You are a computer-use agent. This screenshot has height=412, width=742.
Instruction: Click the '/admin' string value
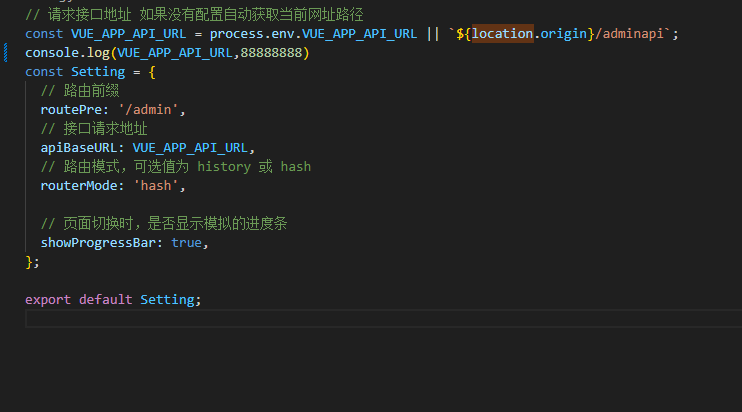pos(148,110)
